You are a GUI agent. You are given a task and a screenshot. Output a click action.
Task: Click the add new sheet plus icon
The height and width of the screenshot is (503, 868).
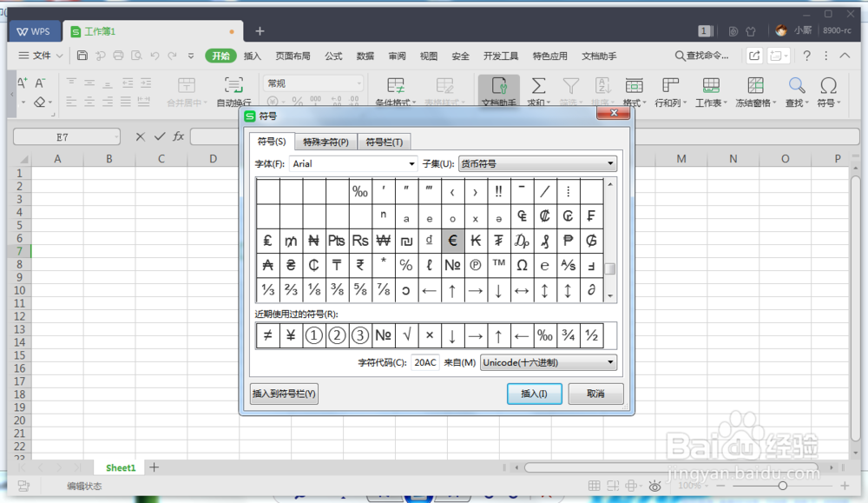click(x=154, y=467)
